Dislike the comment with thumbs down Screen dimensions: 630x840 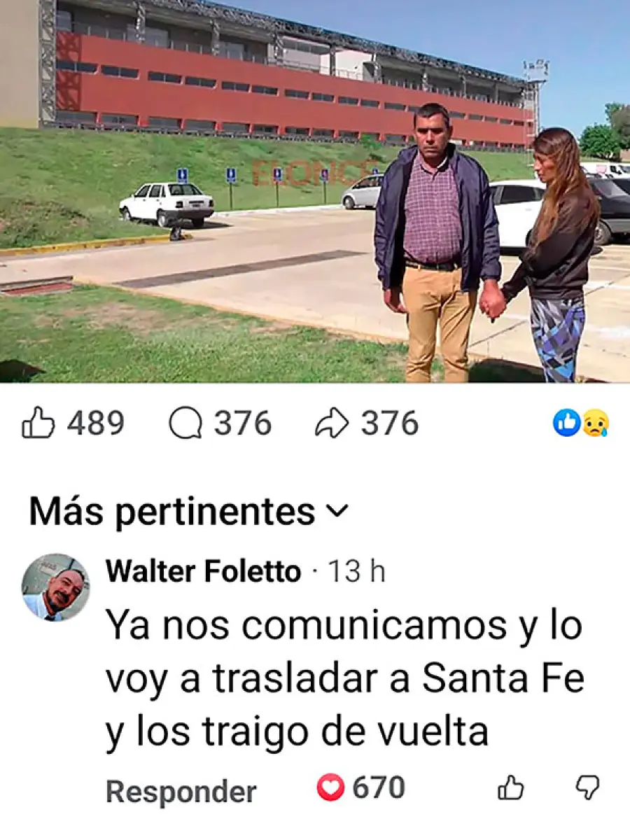(587, 788)
